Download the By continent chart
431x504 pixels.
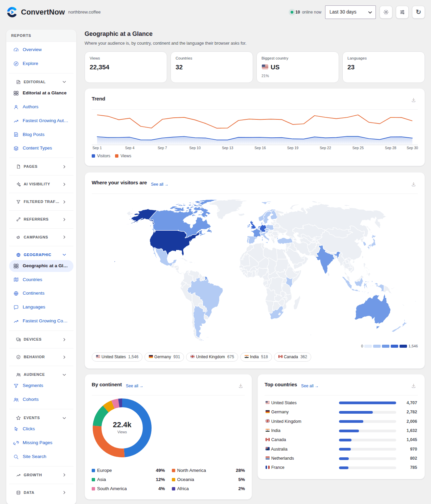click(241, 386)
